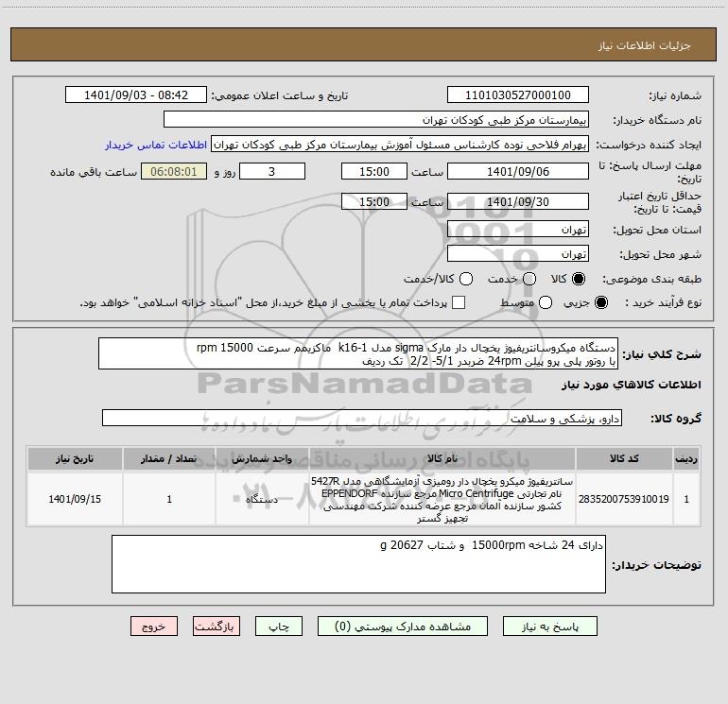Click the نام کالا column header

pyautogui.click(x=442, y=459)
